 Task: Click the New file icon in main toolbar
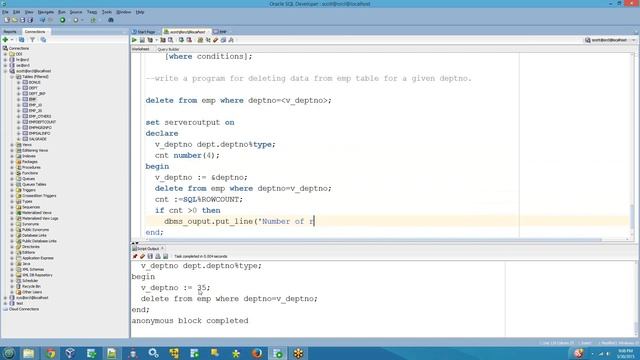pos(7,20)
